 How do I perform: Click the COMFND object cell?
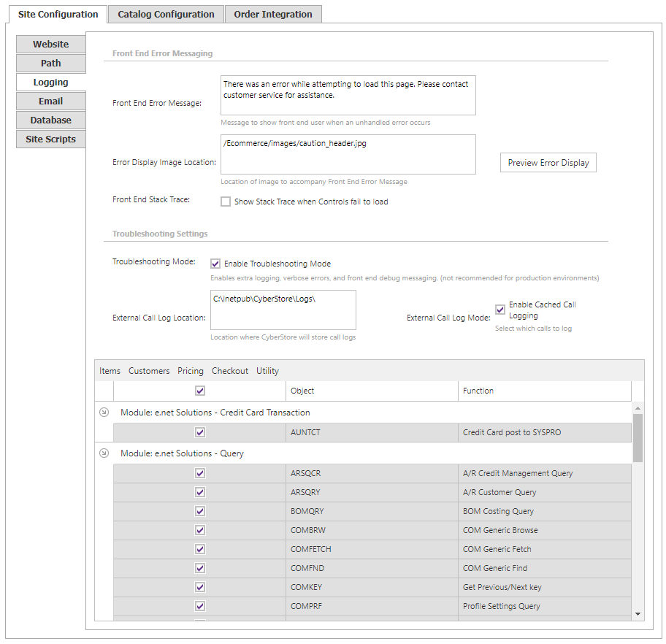[372, 568]
